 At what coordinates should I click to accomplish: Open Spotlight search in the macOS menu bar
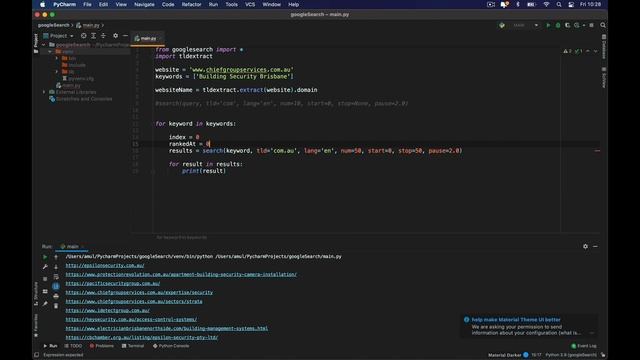coord(558,4)
